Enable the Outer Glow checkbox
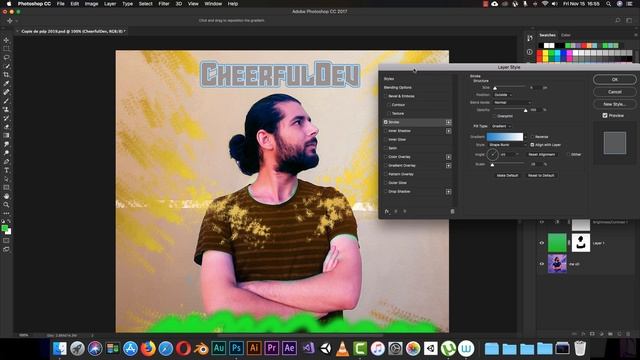640x360 pixels. 385,182
